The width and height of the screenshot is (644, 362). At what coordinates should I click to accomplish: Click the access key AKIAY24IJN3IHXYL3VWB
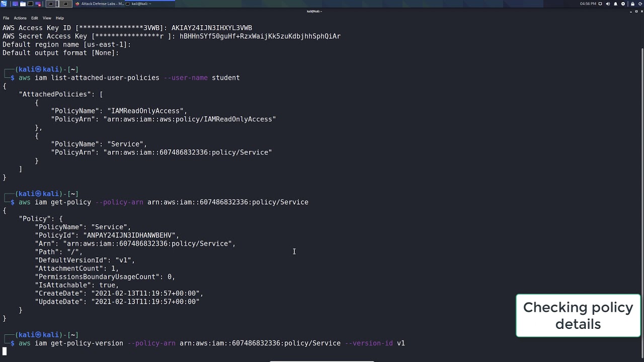(212, 28)
